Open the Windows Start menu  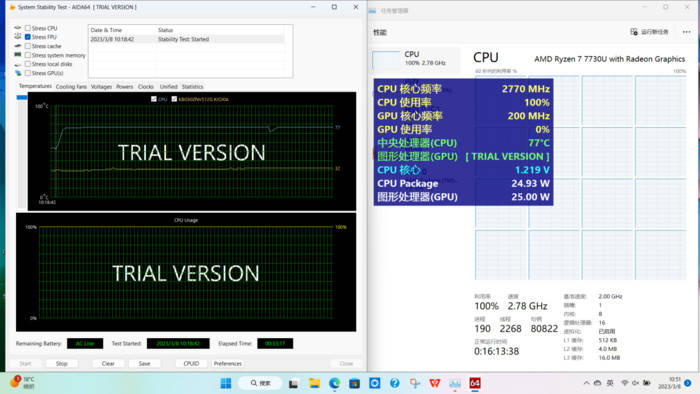pos(226,383)
